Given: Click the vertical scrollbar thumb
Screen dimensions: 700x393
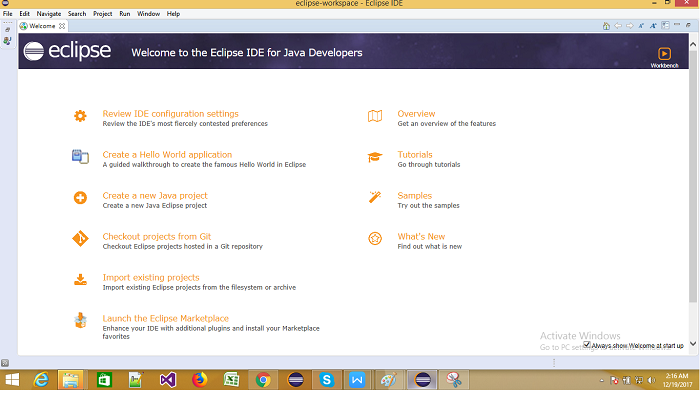Looking at the screenshot, I should click(693, 176).
